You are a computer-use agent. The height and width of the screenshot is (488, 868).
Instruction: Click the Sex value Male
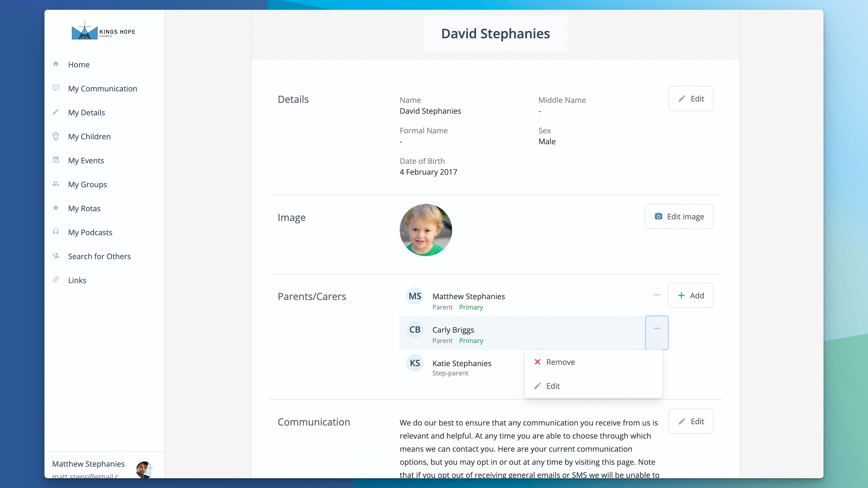coord(547,142)
